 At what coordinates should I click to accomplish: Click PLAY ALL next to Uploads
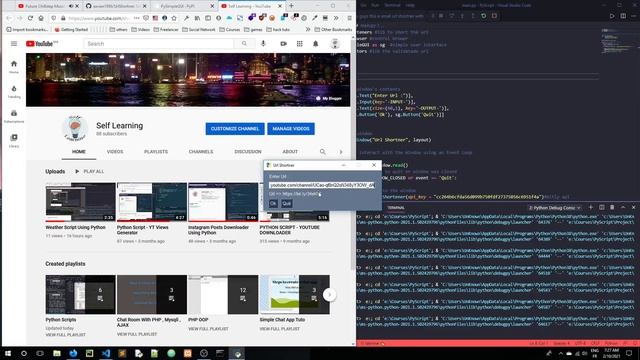coord(89,171)
